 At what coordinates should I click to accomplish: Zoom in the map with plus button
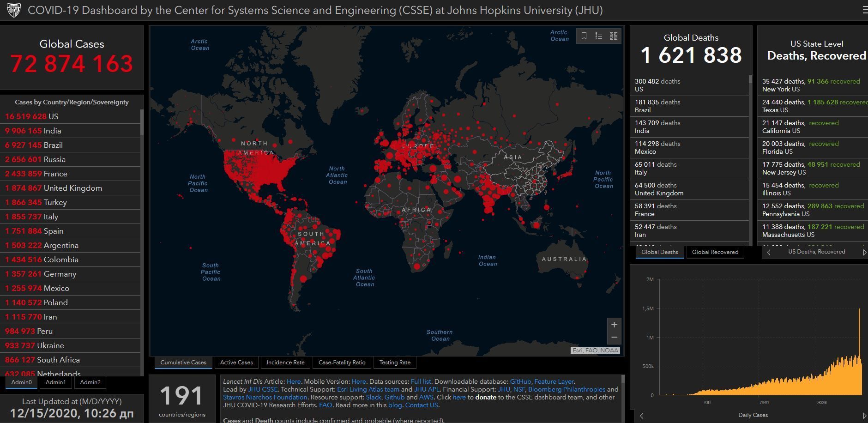click(x=614, y=325)
